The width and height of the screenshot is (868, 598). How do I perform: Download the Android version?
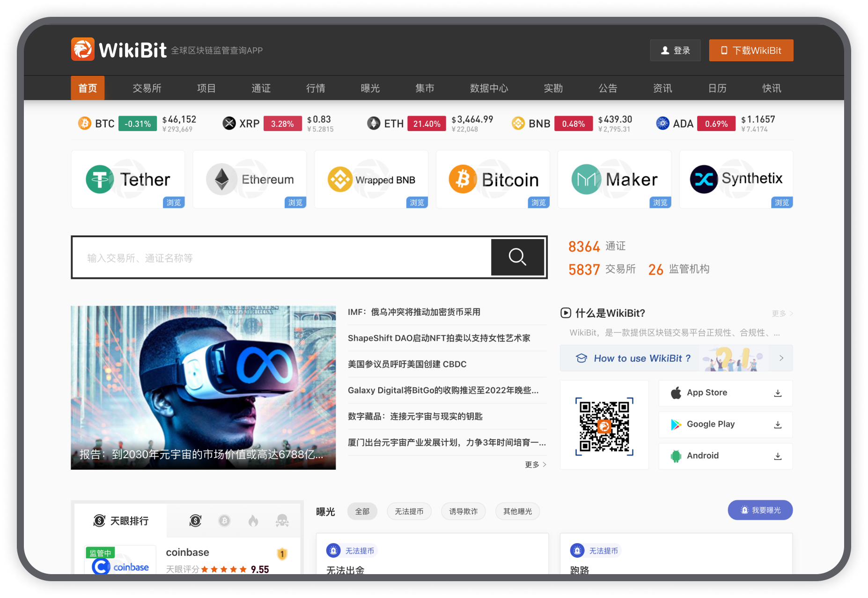click(726, 456)
